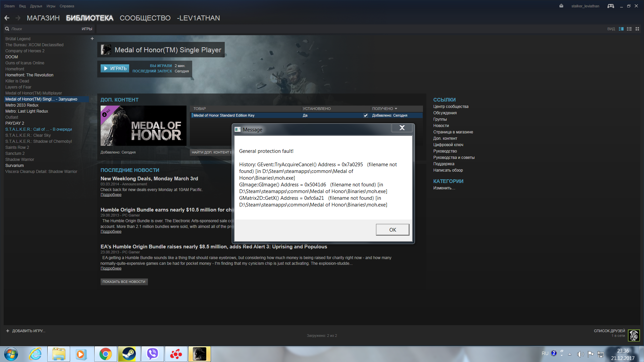Open Google Chrome from the taskbar

click(x=105, y=354)
